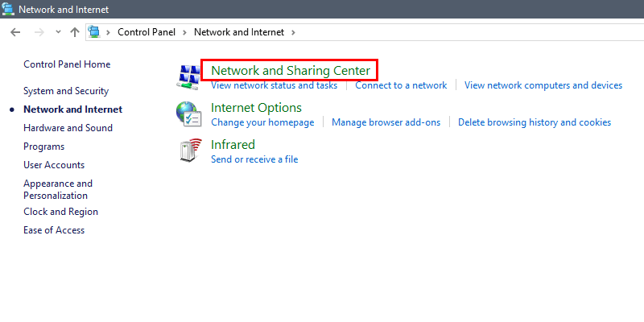Click the Infrared device icon

190,151
